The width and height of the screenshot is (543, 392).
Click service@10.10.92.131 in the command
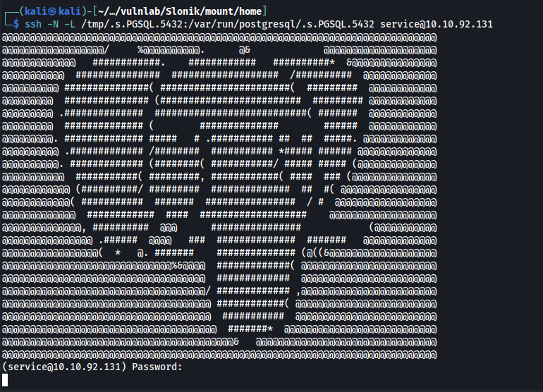437,24
